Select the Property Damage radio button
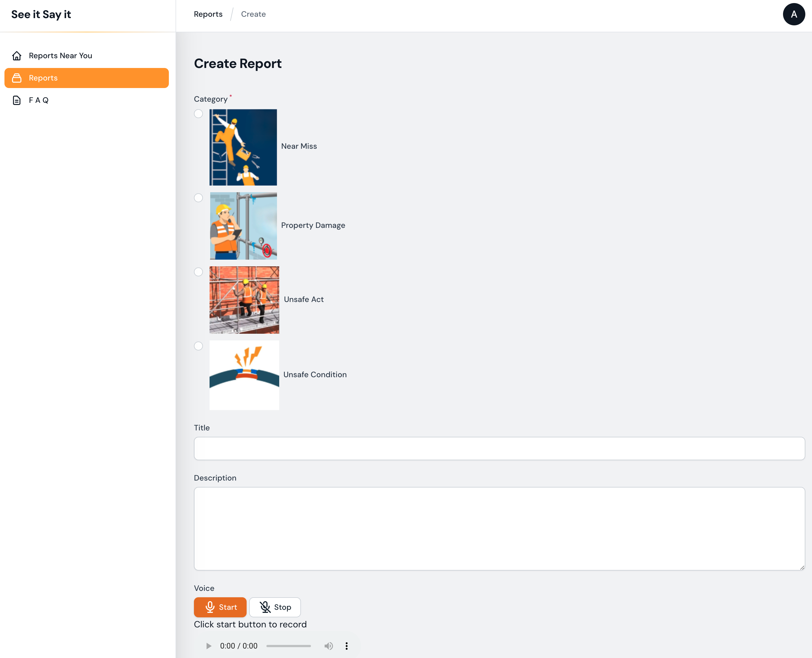This screenshot has height=658, width=812. click(x=198, y=198)
